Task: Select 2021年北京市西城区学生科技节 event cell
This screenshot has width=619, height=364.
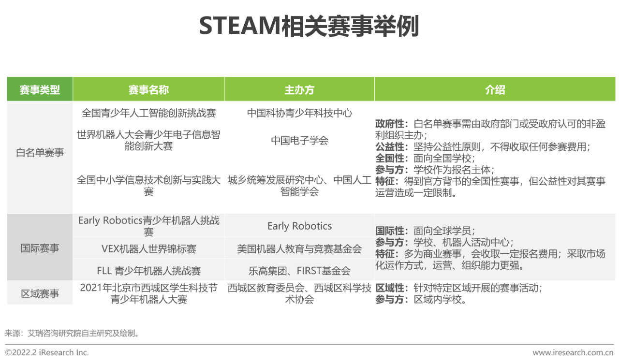Action: click(148, 293)
